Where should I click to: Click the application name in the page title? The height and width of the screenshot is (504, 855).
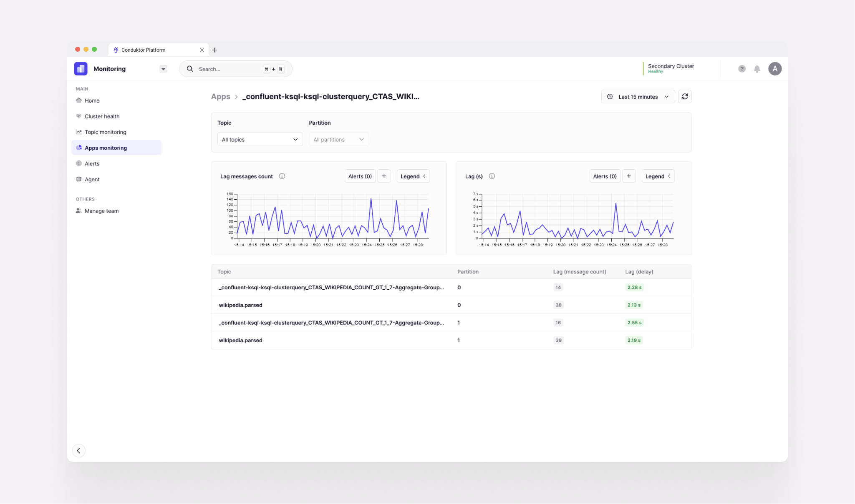point(331,97)
